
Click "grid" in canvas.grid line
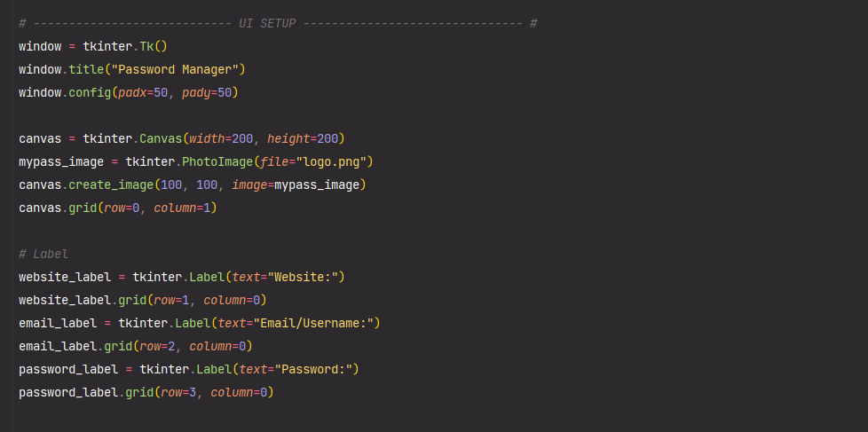tap(83, 208)
